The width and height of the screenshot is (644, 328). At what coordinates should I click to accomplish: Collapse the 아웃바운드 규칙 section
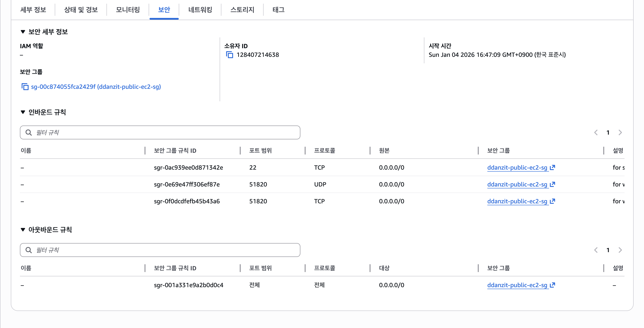point(23,229)
